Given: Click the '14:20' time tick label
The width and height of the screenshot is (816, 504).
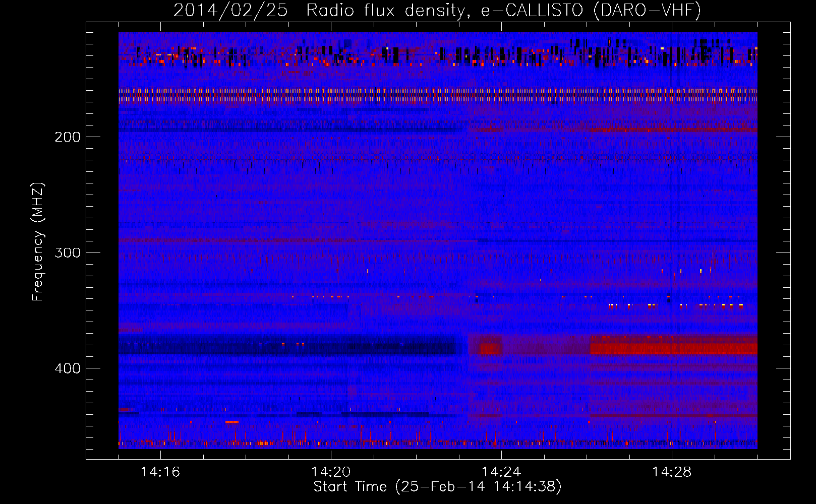Looking at the screenshot, I should pyautogui.click(x=331, y=472).
